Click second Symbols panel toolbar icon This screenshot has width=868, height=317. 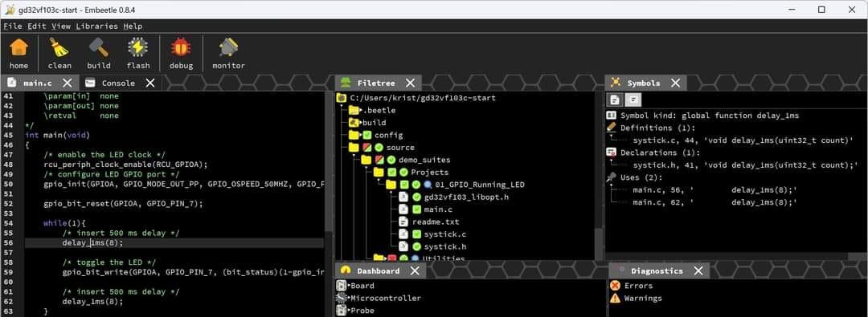[x=633, y=100]
